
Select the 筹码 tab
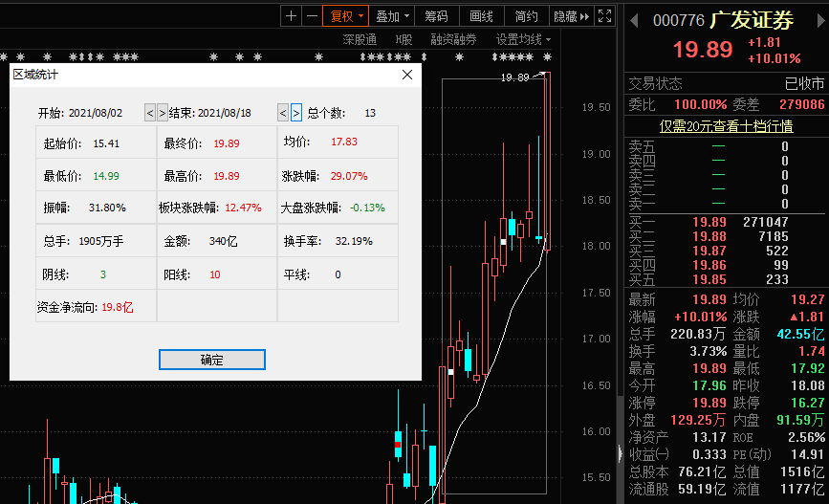click(436, 16)
